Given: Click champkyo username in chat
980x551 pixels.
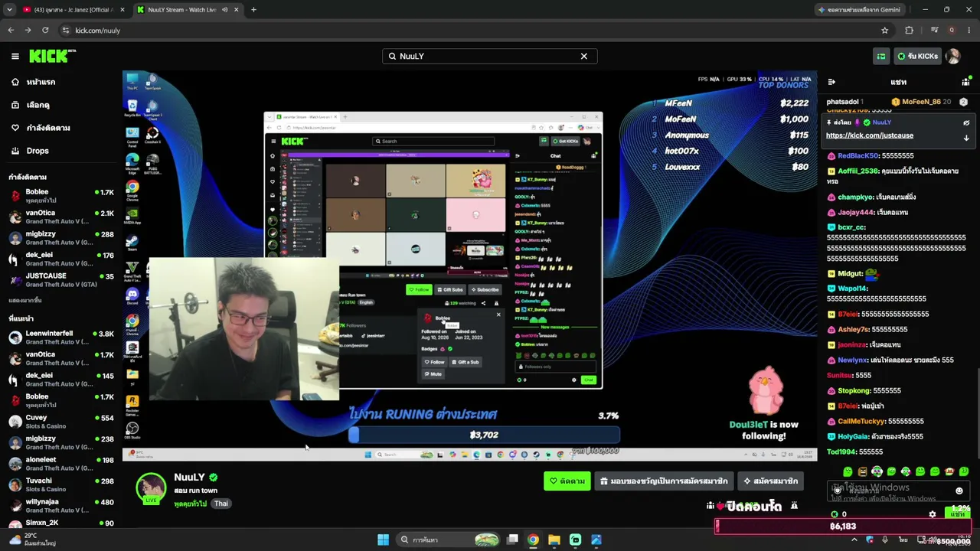Looking at the screenshot, I should pos(856,197).
